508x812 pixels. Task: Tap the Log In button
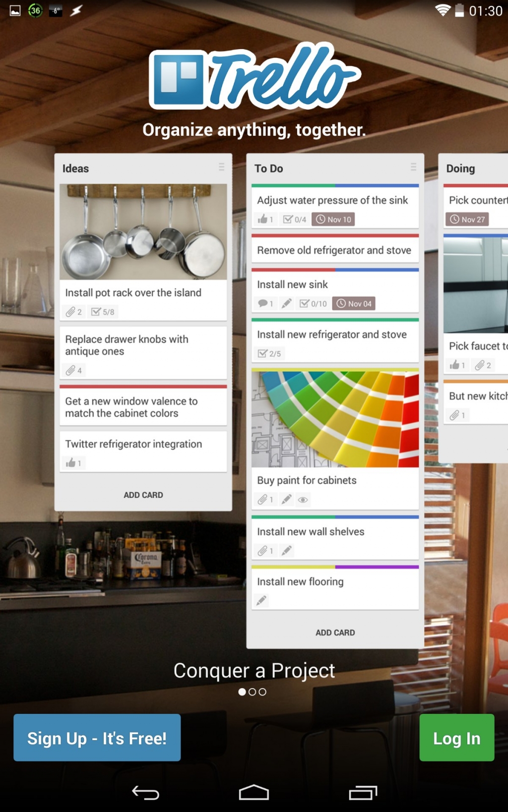(x=456, y=737)
